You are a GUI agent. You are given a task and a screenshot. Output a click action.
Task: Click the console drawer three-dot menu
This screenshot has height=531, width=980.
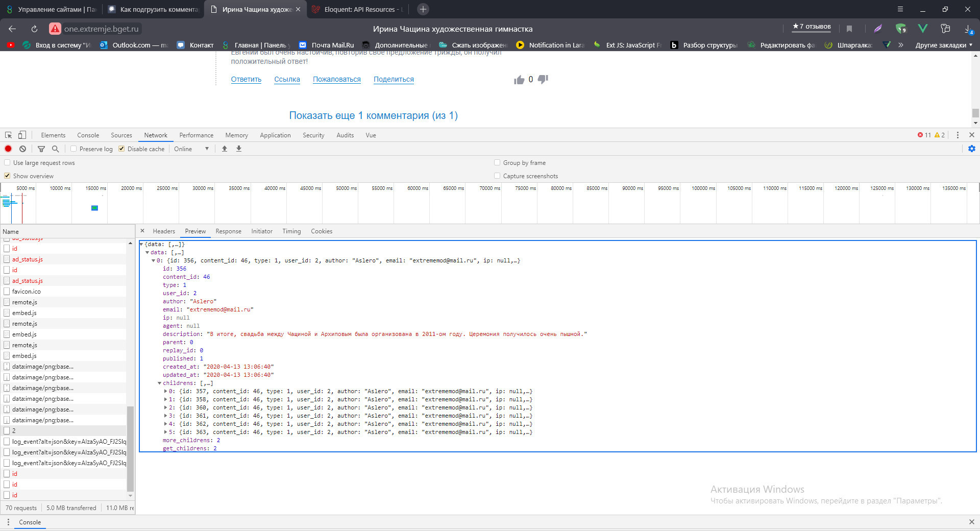coord(8,522)
